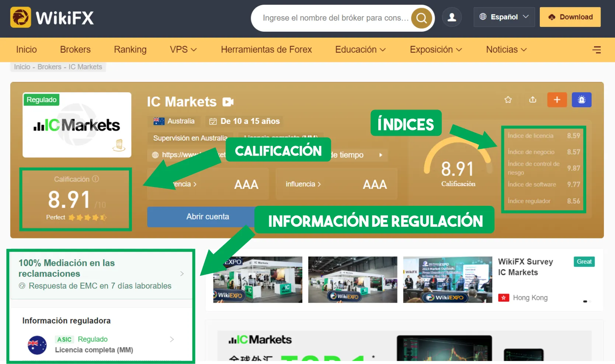Click the Regulado green badge
This screenshot has width=615, height=364.
click(42, 100)
